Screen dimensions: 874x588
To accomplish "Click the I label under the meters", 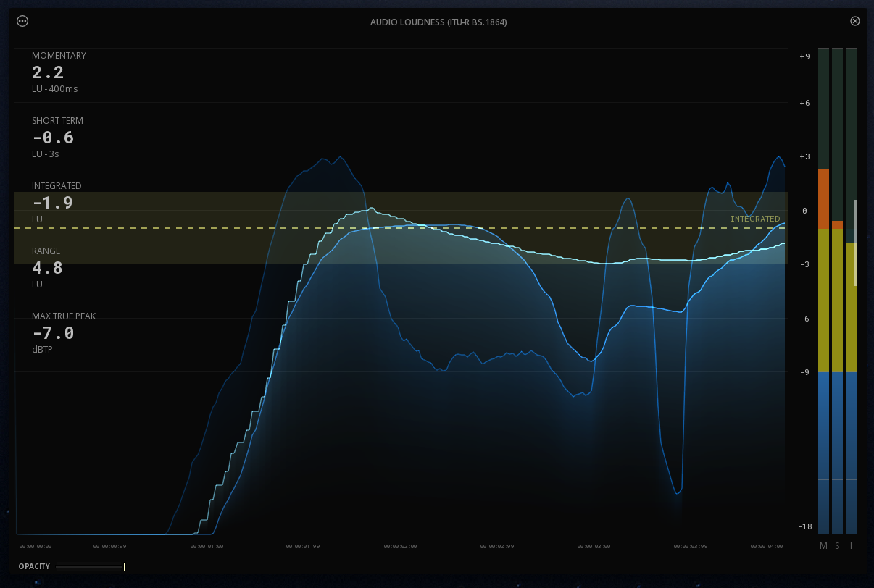I will click(851, 545).
